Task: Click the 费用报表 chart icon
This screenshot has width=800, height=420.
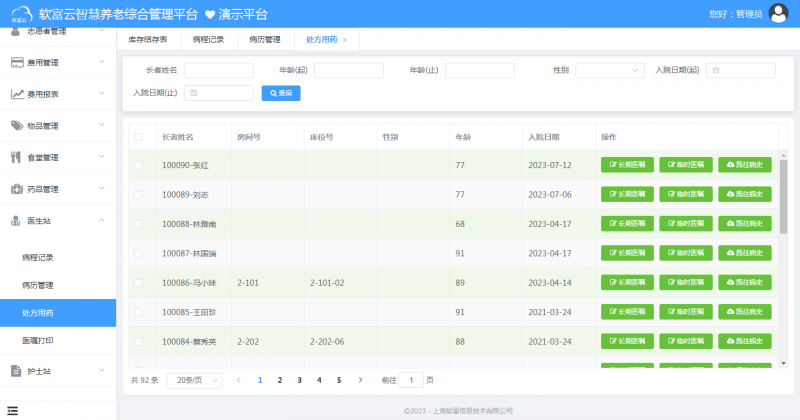Action: click(17, 94)
